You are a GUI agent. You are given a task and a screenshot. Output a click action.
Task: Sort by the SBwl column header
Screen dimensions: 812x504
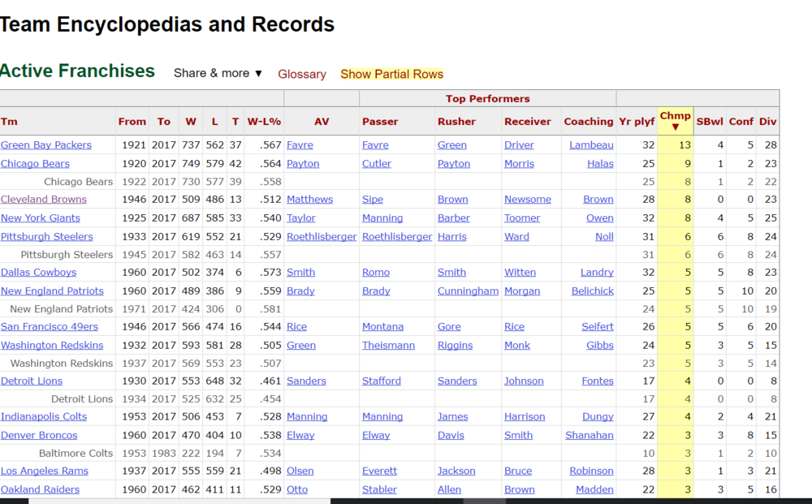click(x=710, y=122)
